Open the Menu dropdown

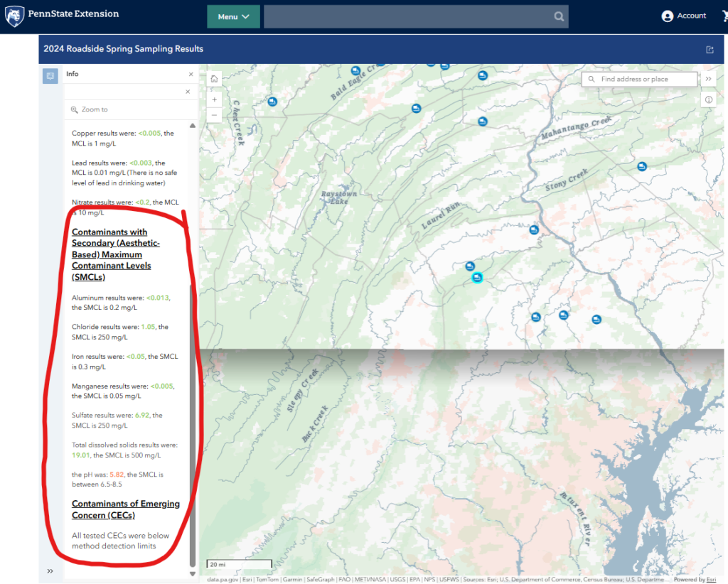click(233, 17)
